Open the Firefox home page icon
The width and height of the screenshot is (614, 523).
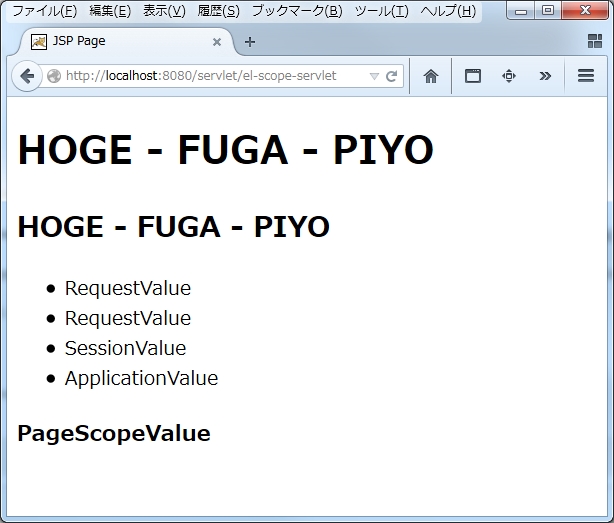(x=431, y=76)
